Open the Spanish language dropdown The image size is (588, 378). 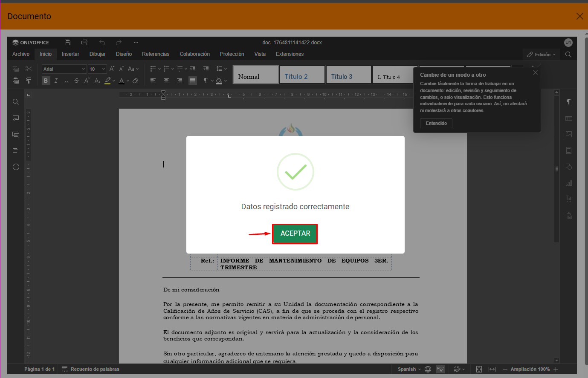pyautogui.click(x=409, y=369)
